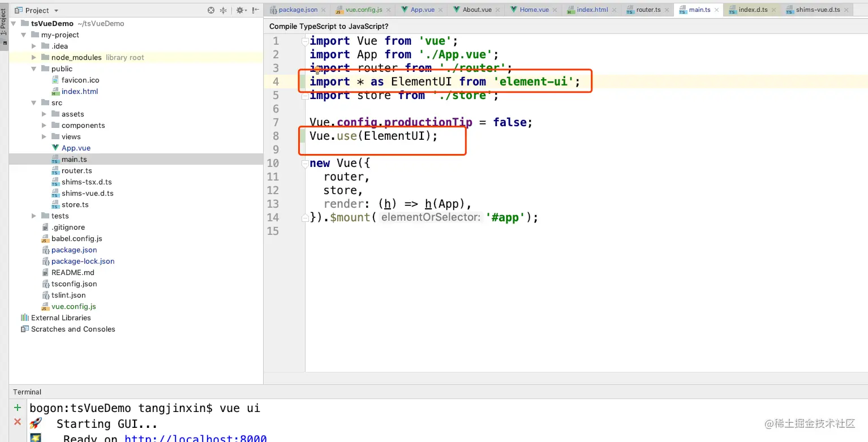The image size is (868, 442).
Task: Expand the .idea folder
Action: click(x=35, y=46)
